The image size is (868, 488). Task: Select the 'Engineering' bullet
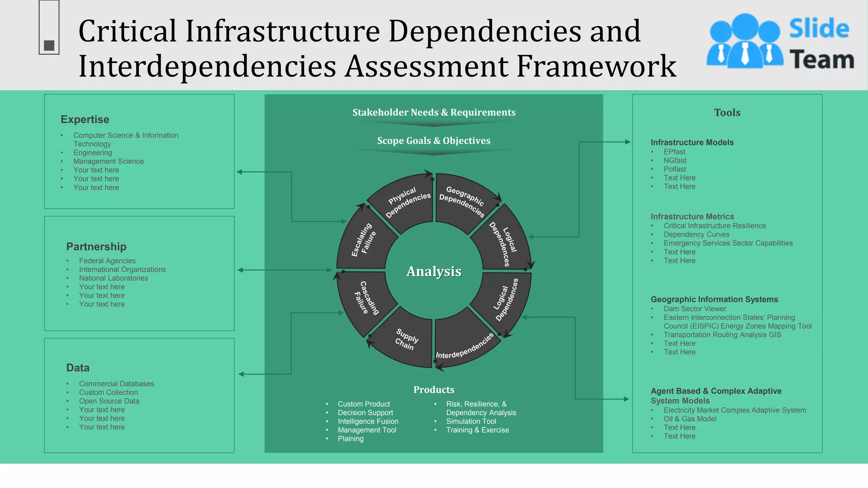(x=93, y=152)
